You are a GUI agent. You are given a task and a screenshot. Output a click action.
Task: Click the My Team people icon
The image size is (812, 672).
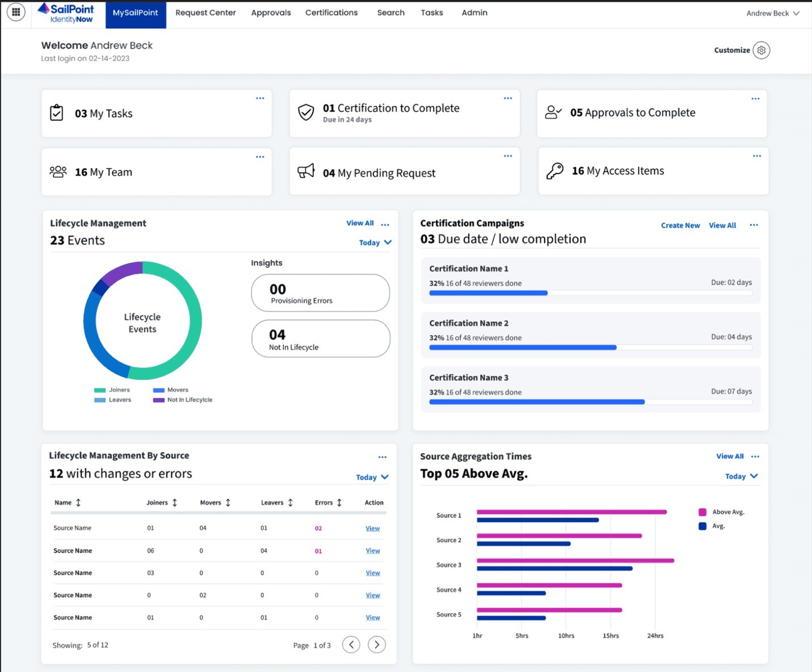[58, 172]
